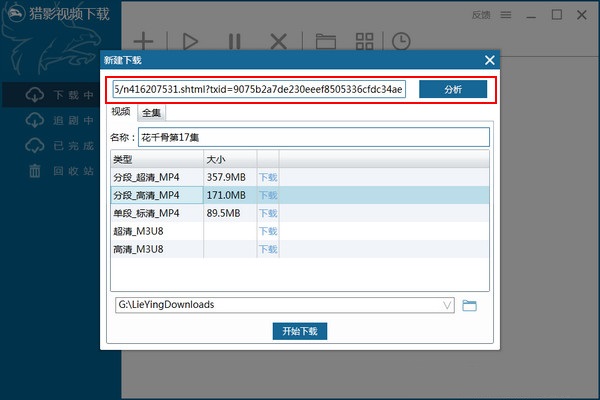Select the 单段_标清_MP4 row
The height and width of the screenshot is (400, 600).
(300, 213)
